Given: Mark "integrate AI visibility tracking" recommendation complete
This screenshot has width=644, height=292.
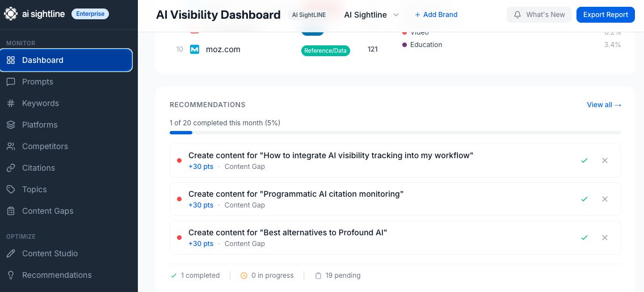Looking at the screenshot, I should pos(584,160).
